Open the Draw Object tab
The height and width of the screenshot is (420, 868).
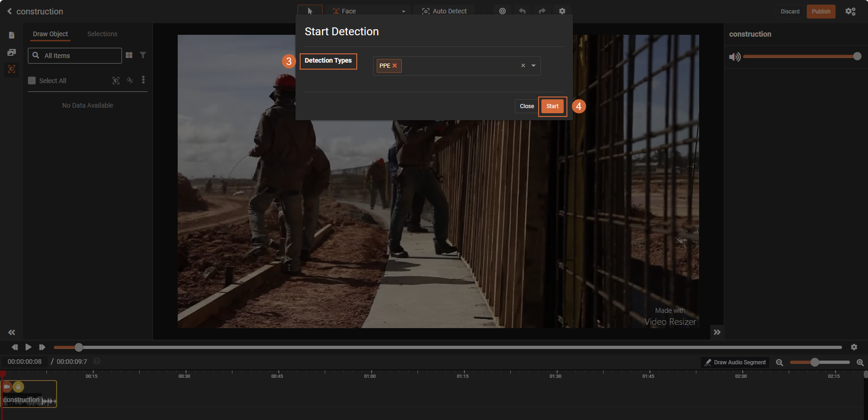(50, 34)
